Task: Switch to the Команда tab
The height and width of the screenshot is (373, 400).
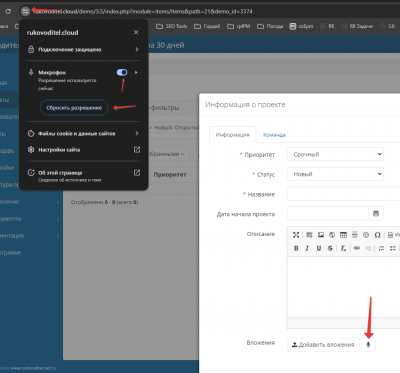Action: click(x=274, y=135)
